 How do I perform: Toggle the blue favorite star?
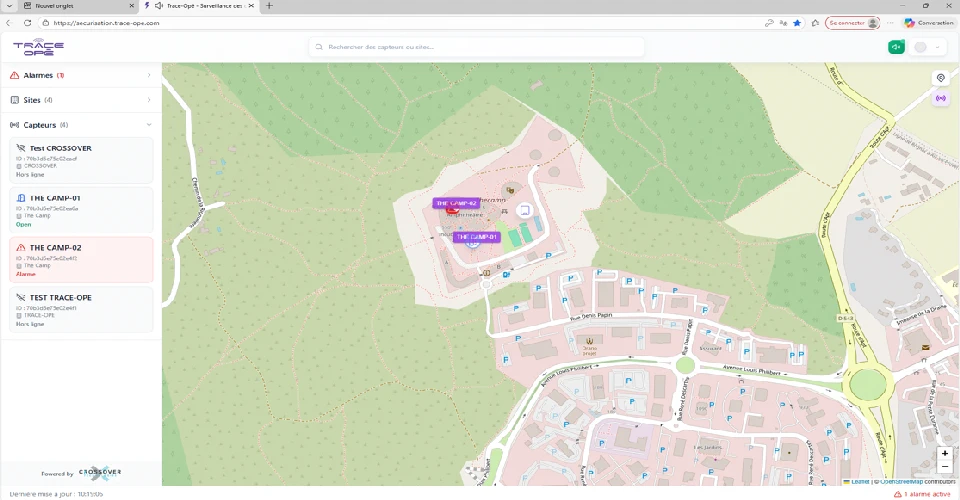797,23
